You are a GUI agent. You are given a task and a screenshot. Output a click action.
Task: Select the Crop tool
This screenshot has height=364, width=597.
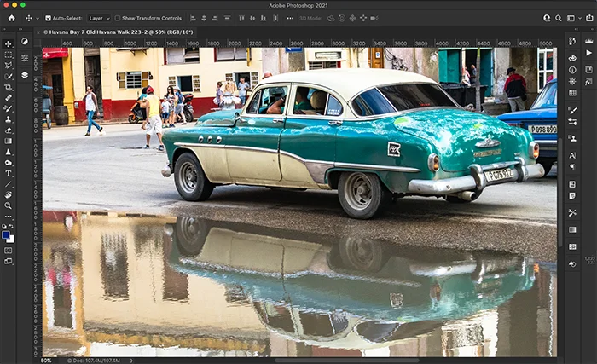tap(9, 87)
